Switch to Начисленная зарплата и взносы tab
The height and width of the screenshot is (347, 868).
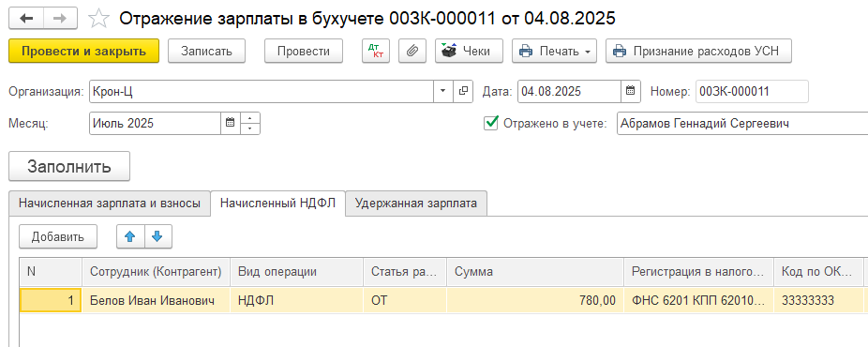click(110, 204)
